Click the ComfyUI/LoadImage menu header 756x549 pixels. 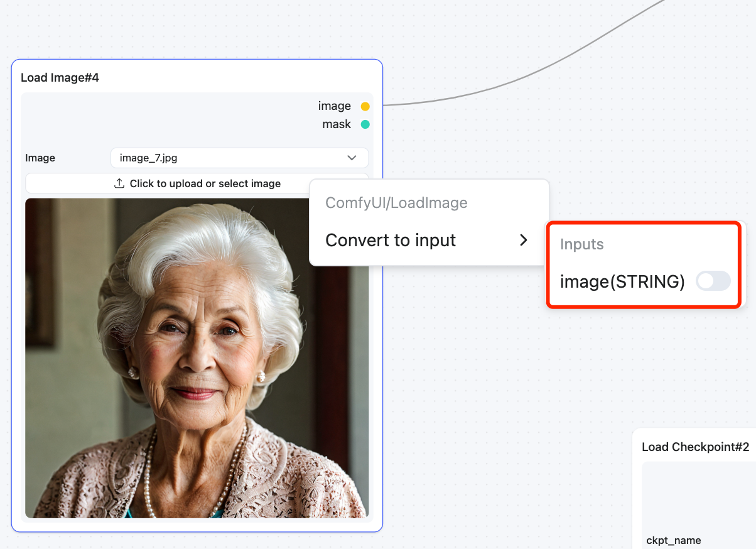[x=396, y=203]
